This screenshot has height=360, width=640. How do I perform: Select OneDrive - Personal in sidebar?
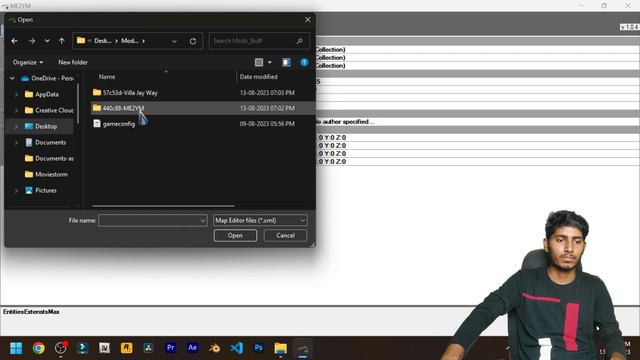tap(48, 78)
